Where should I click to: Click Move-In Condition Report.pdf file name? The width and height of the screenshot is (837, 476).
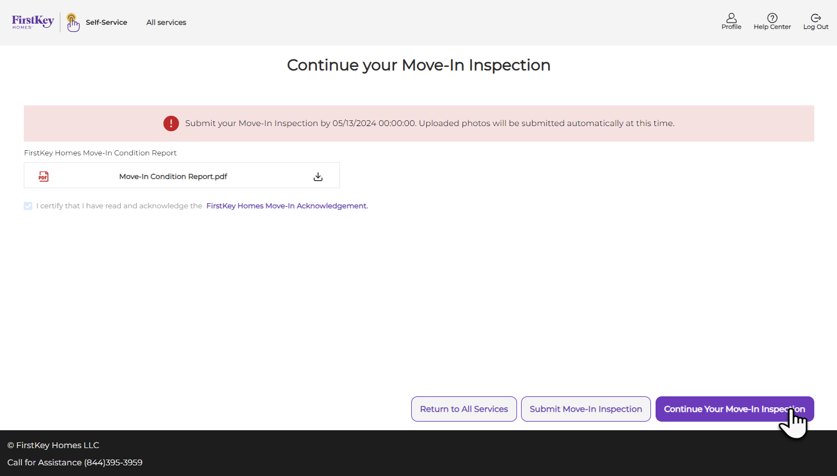(173, 176)
